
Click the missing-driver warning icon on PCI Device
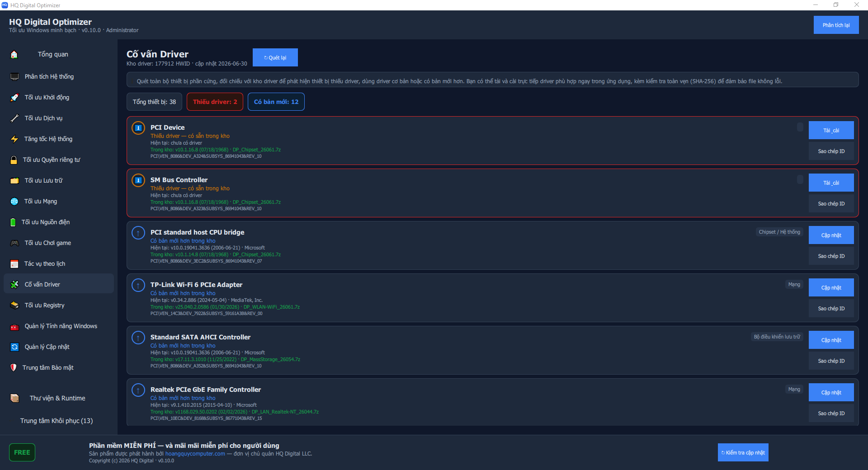138,128
